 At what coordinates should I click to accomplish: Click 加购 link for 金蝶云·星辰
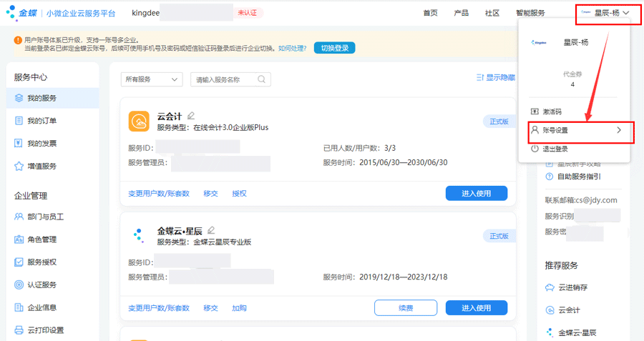[239, 308]
